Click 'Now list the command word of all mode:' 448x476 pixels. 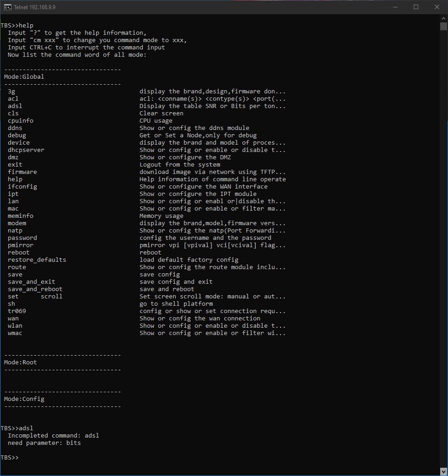pyautogui.click(x=77, y=54)
